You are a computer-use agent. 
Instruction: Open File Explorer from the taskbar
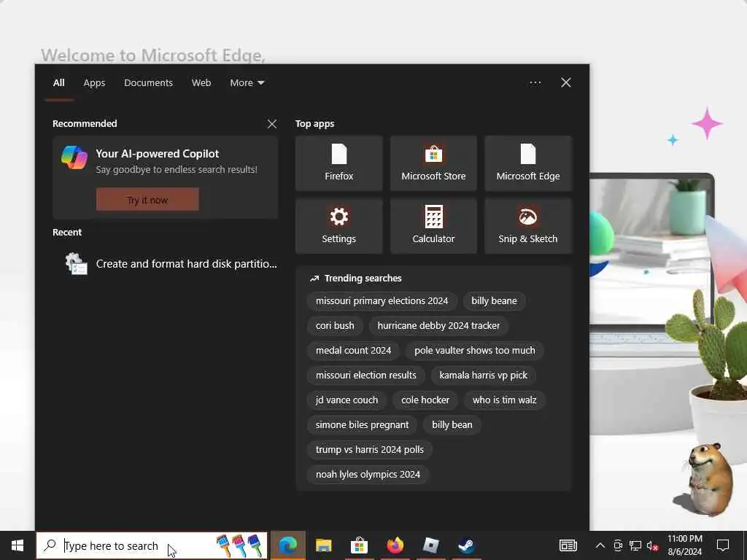click(323, 545)
